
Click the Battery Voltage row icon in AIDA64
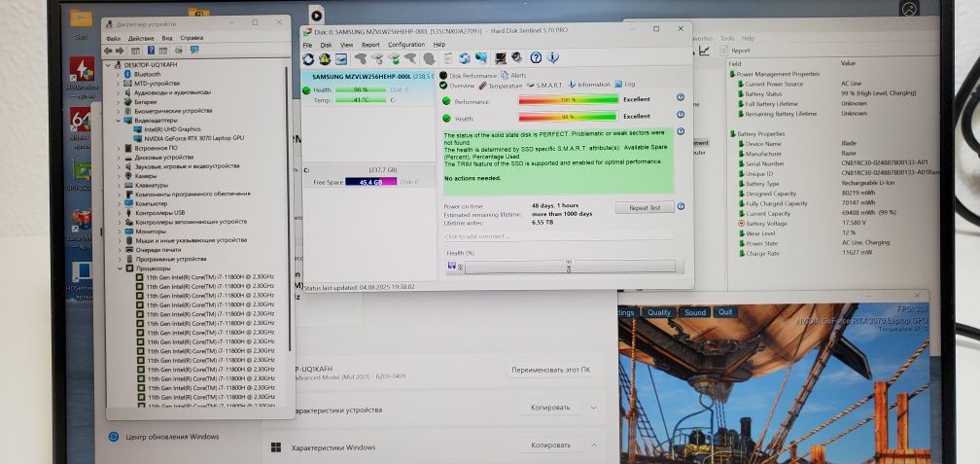741,224
